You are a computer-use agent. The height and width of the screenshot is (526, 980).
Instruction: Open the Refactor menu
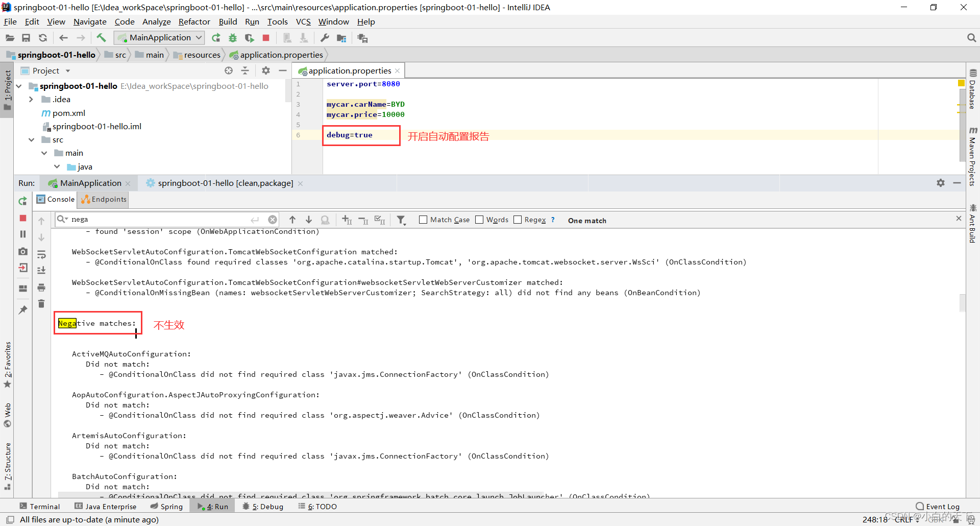(194, 21)
